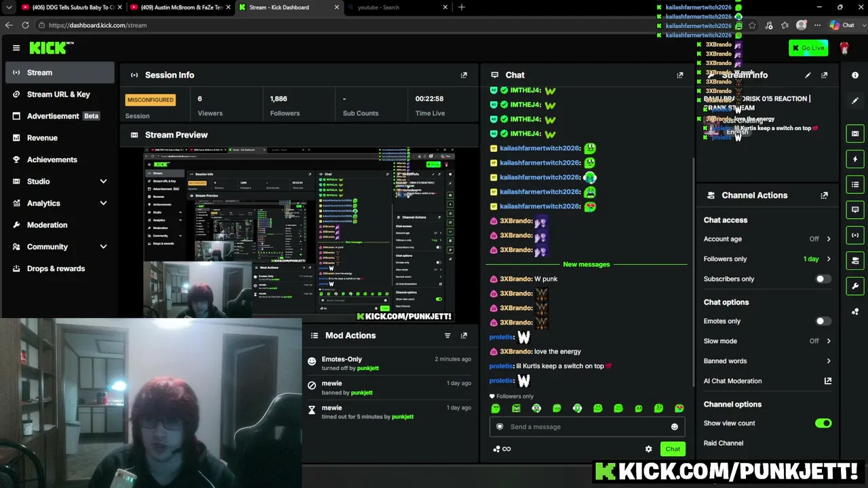Viewport: 868px width, 488px height.
Task: Open Stream URL & Key page
Action: 60,94
